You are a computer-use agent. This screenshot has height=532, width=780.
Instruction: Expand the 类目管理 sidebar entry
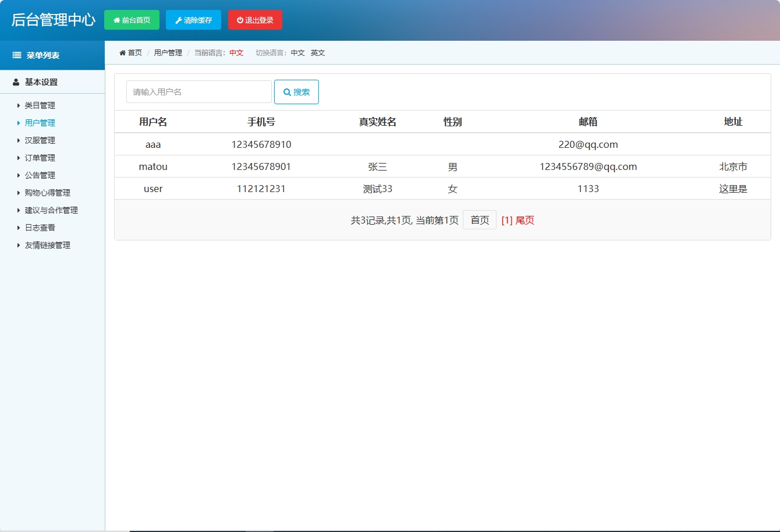pyautogui.click(x=40, y=105)
